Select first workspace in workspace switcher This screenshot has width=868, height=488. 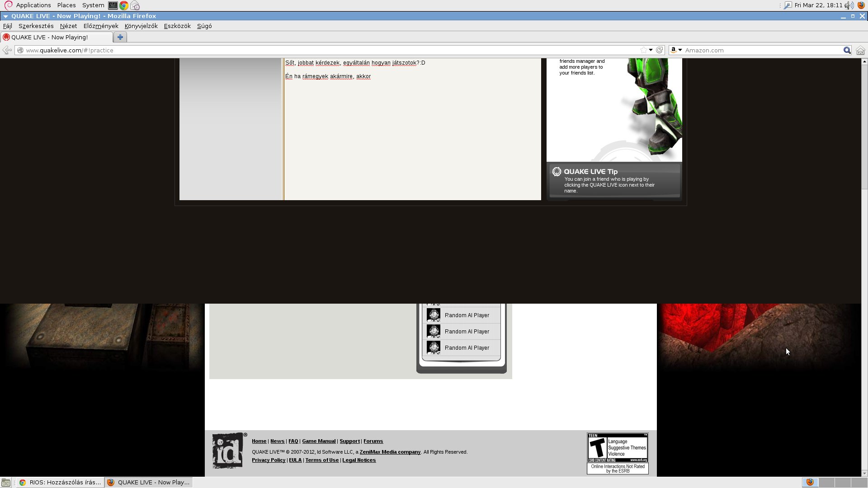click(810, 483)
